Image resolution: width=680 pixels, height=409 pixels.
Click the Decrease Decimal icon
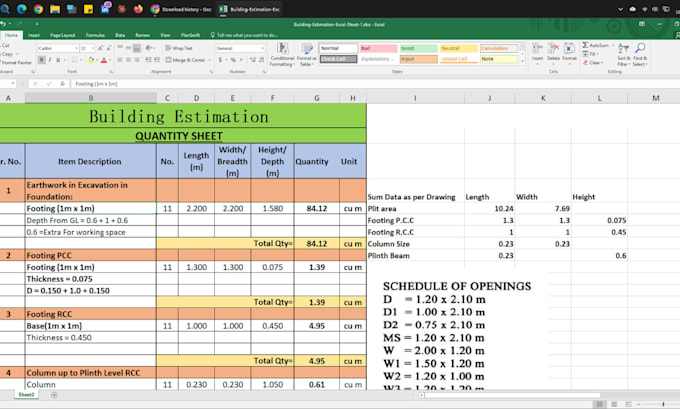pyautogui.click(x=261, y=60)
